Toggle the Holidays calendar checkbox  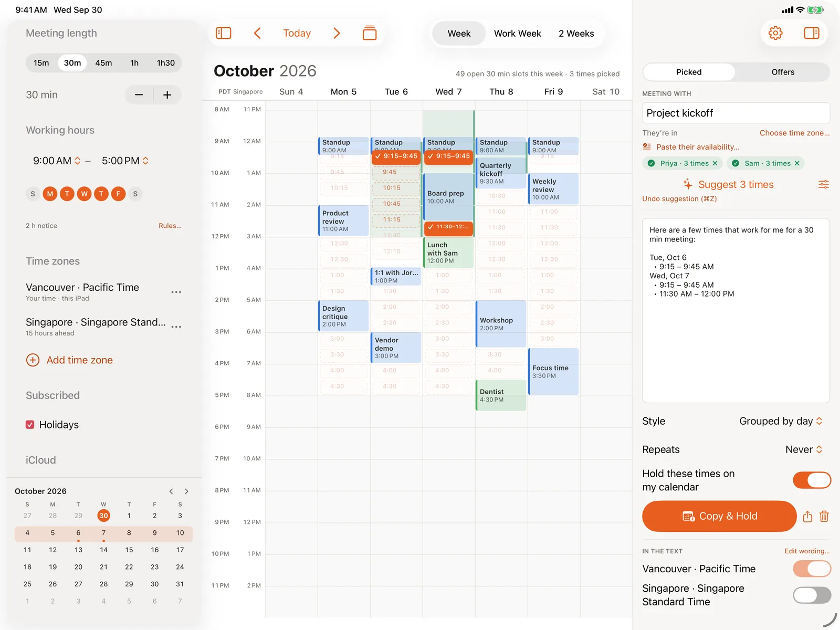coord(30,425)
